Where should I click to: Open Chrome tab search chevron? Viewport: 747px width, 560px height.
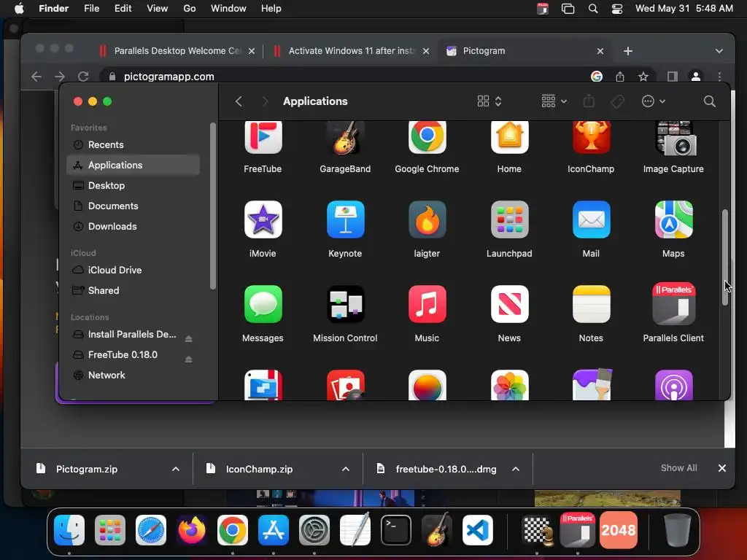point(719,51)
